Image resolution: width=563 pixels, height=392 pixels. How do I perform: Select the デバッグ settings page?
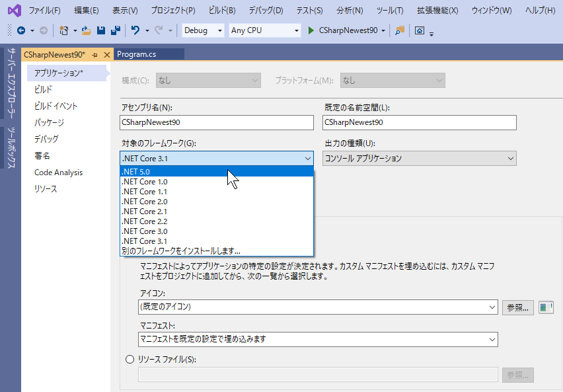coord(46,139)
